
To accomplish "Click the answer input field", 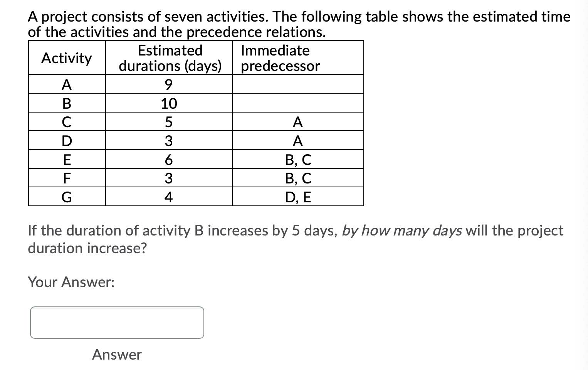I will [x=117, y=323].
